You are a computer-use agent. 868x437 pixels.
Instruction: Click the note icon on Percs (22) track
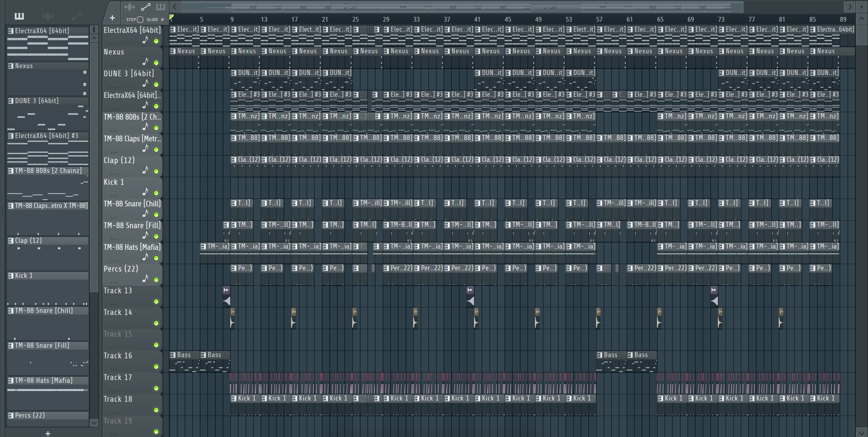(x=145, y=279)
